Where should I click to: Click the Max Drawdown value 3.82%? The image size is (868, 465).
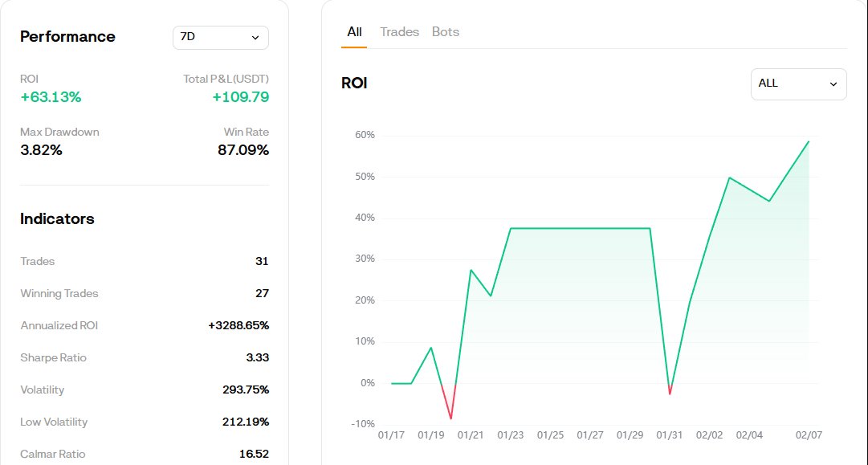(41, 149)
